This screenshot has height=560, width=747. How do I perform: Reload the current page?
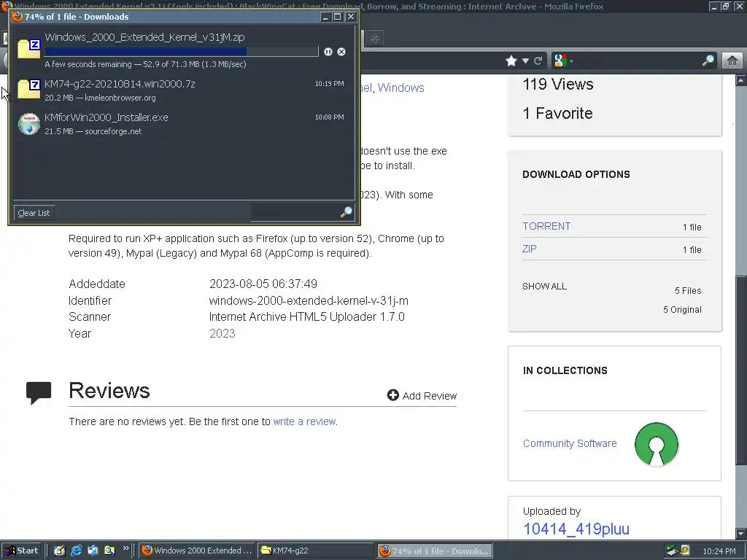(x=538, y=61)
